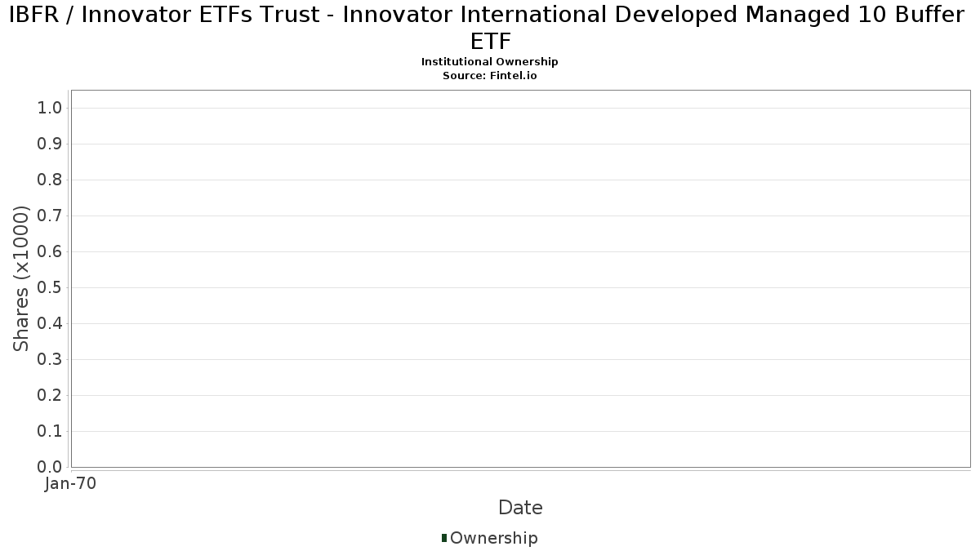Click the 0.4 y-axis tick label
Viewport: 980px width, 551px height.
tap(51, 324)
